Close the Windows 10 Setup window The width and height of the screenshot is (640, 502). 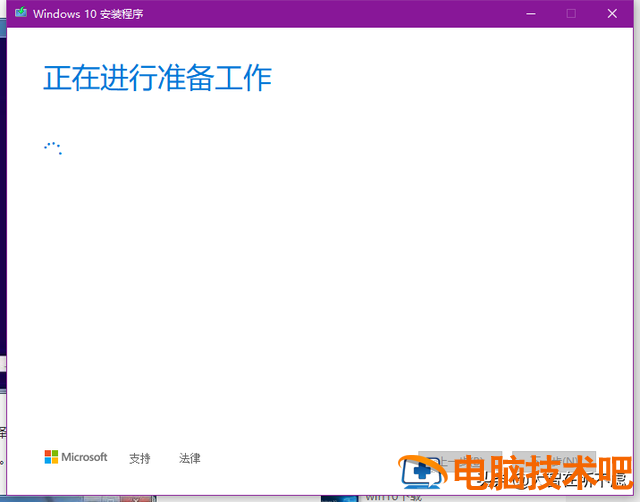[612, 14]
